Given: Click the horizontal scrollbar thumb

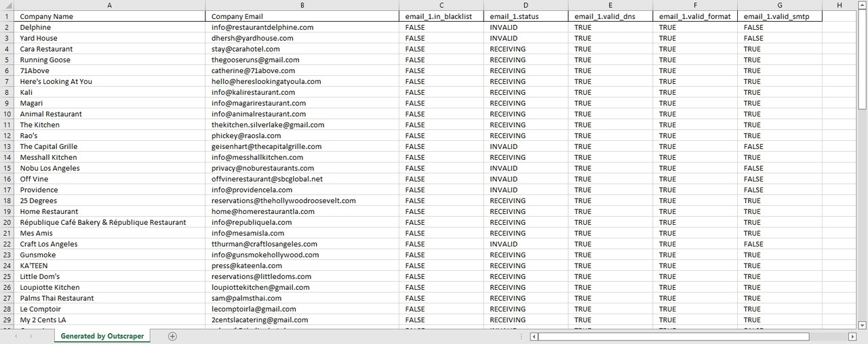Looking at the screenshot, I should click(x=674, y=337).
